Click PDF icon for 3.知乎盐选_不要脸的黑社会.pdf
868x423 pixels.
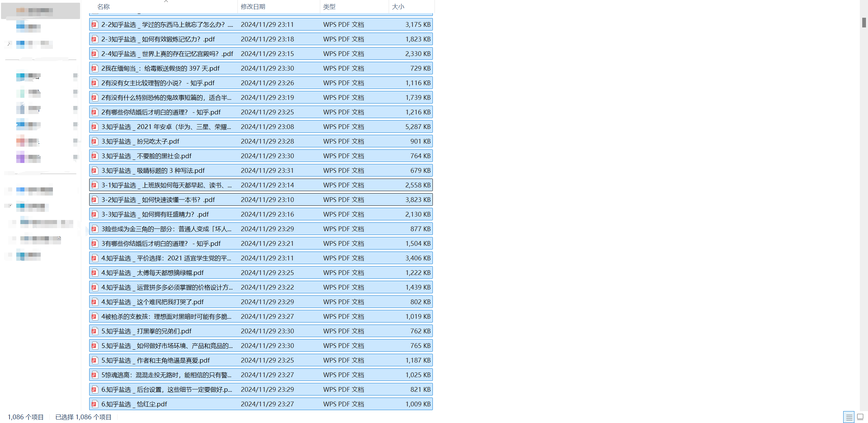click(95, 156)
